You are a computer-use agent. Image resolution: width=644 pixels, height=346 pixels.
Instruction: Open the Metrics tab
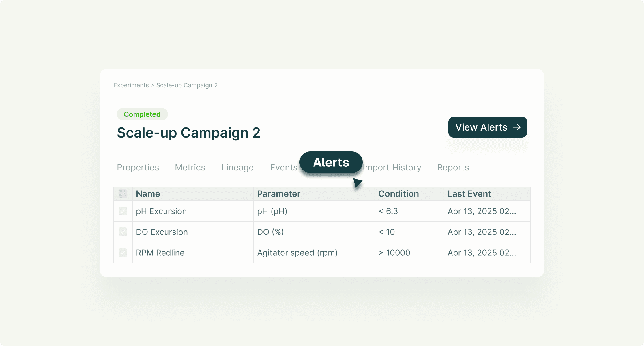pyautogui.click(x=190, y=167)
